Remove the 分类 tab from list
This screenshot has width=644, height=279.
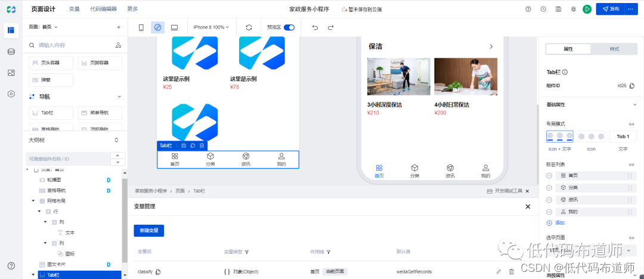click(549, 188)
